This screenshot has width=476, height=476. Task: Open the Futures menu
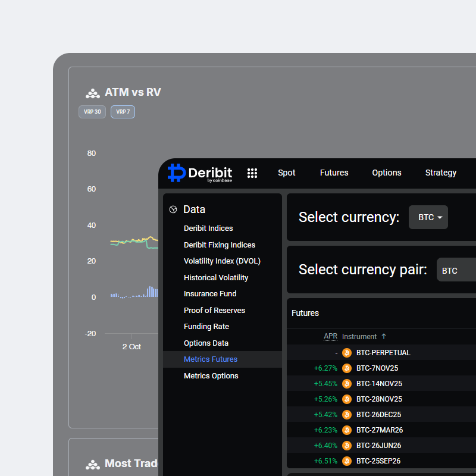tap(334, 173)
